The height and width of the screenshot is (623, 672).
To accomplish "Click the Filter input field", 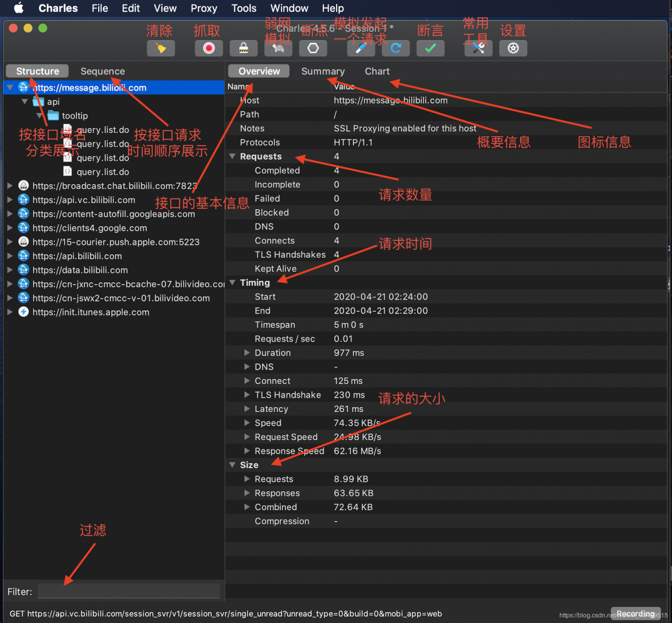I will tap(129, 592).
